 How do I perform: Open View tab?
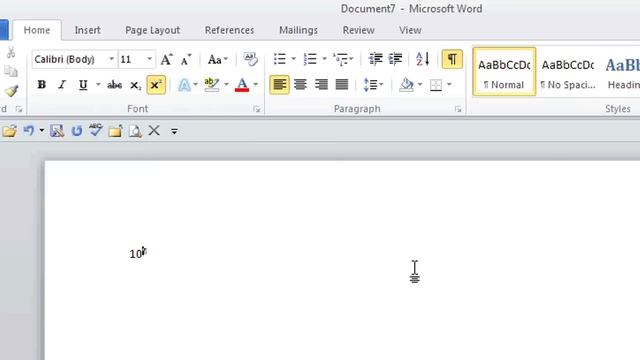(410, 30)
